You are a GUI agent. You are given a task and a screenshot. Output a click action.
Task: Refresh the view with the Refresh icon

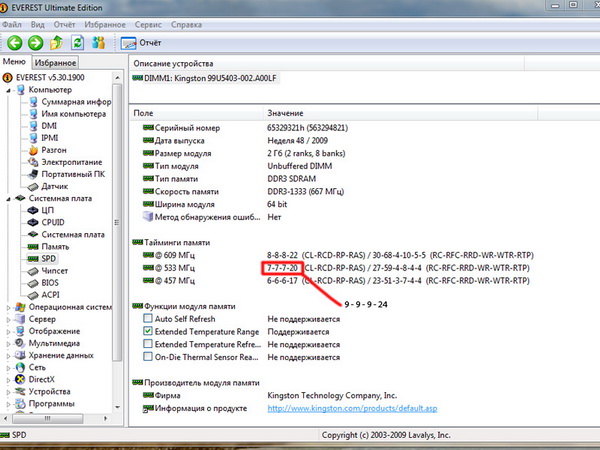(x=77, y=42)
